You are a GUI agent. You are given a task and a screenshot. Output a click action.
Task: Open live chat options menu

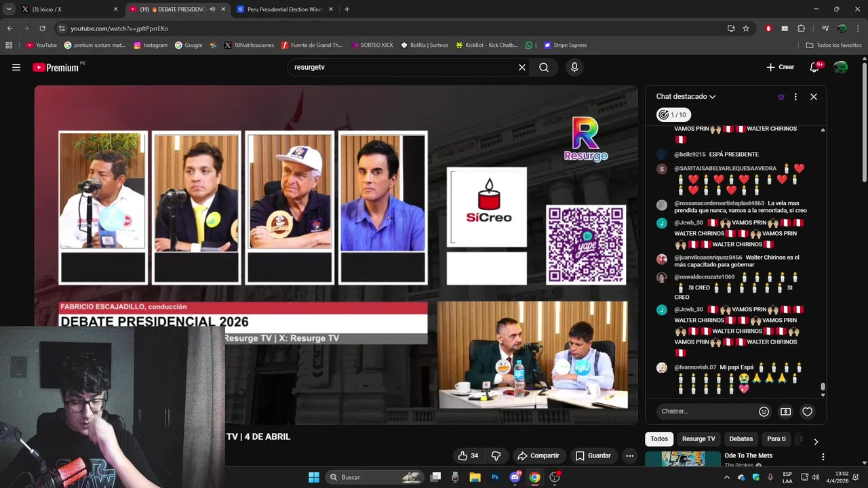tap(795, 97)
